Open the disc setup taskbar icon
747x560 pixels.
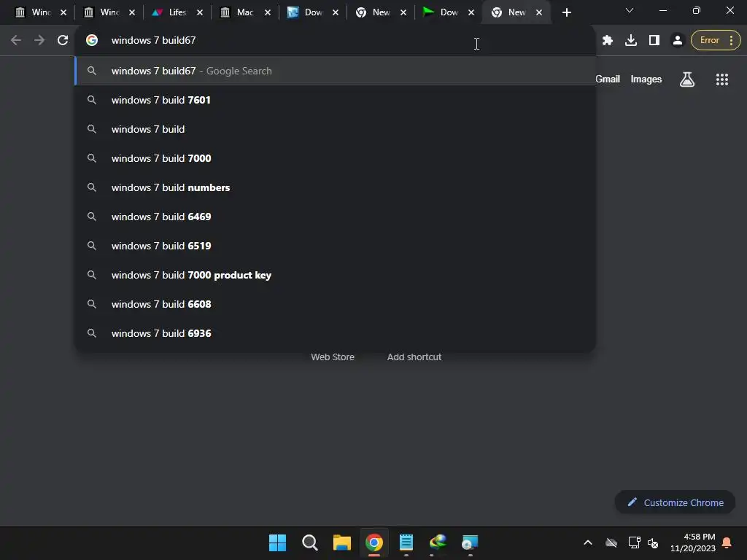point(470,542)
